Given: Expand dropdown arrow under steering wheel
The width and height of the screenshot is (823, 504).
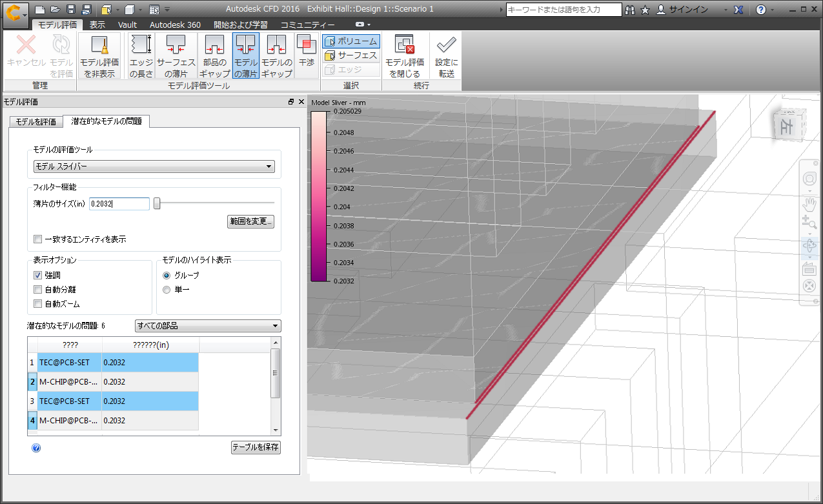Looking at the screenshot, I should 809,192.
